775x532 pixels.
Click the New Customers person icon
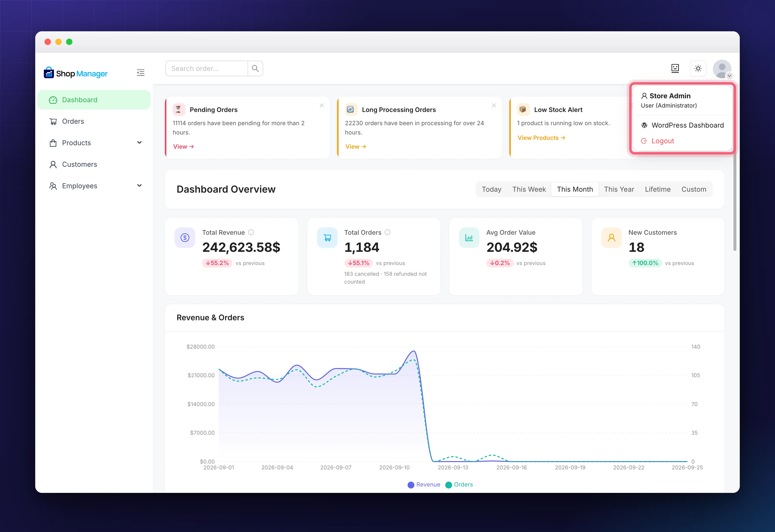(612, 238)
